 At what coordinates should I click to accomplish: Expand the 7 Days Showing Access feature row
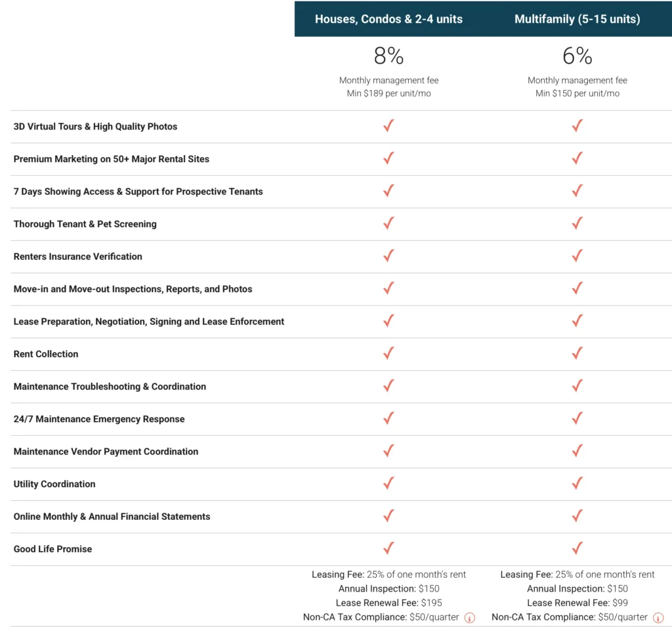click(x=138, y=191)
